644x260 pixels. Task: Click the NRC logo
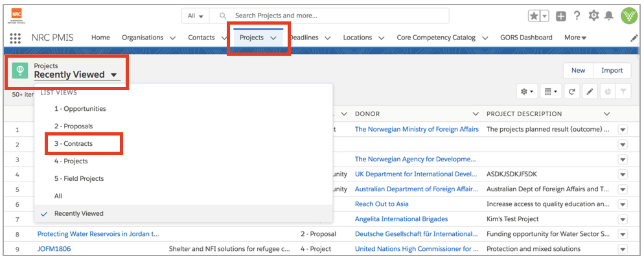[17, 15]
